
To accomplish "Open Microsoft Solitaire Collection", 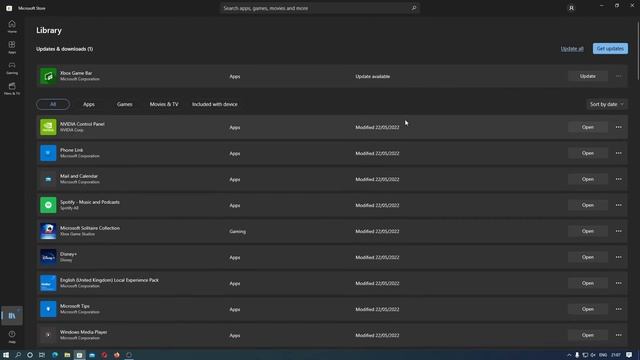I will click(588, 231).
